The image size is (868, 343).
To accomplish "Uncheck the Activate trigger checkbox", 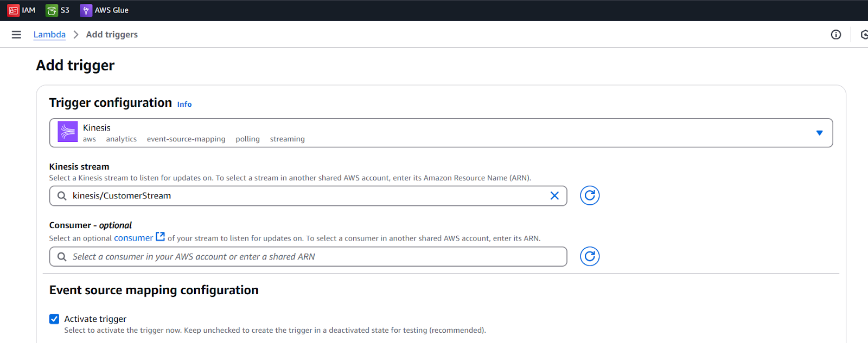I will (x=54, y=319).
